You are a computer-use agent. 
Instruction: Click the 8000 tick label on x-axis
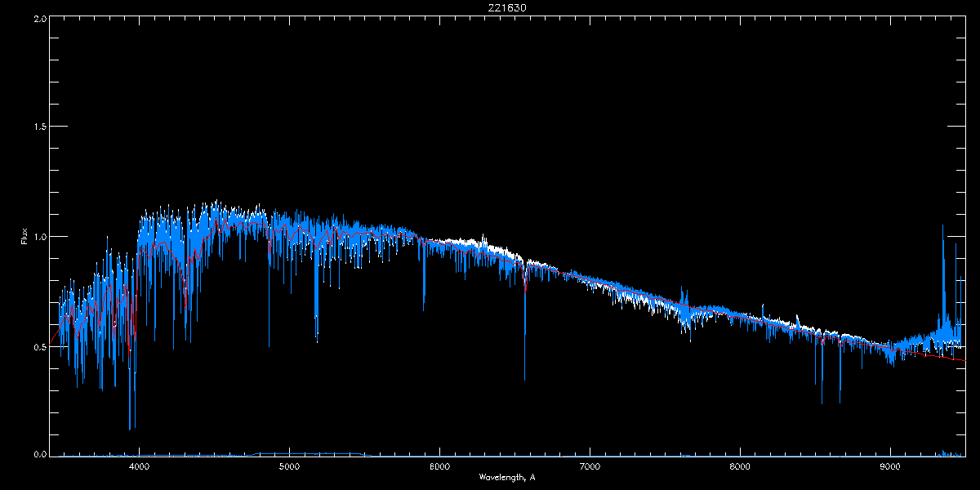740,466
